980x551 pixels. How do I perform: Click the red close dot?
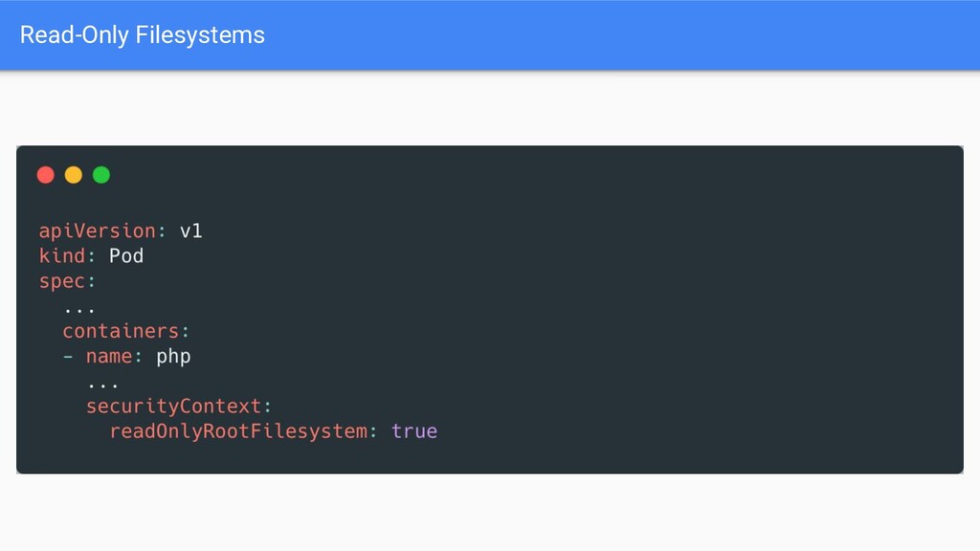[x=46, y=175]
